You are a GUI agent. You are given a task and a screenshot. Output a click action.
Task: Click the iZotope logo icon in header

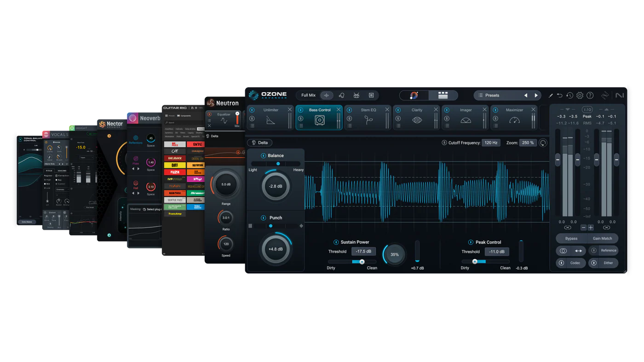click(x=605, y=96)
